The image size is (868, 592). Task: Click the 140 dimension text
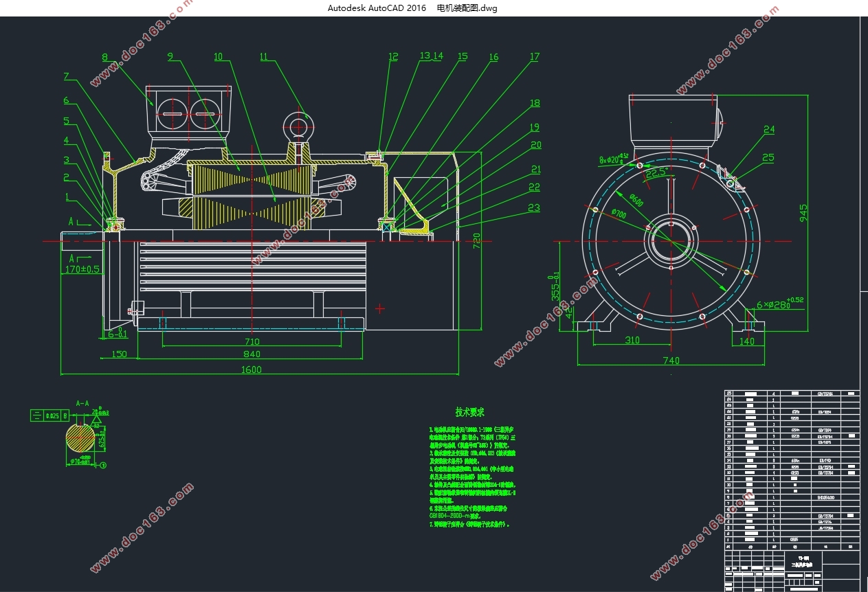[746, 340]
